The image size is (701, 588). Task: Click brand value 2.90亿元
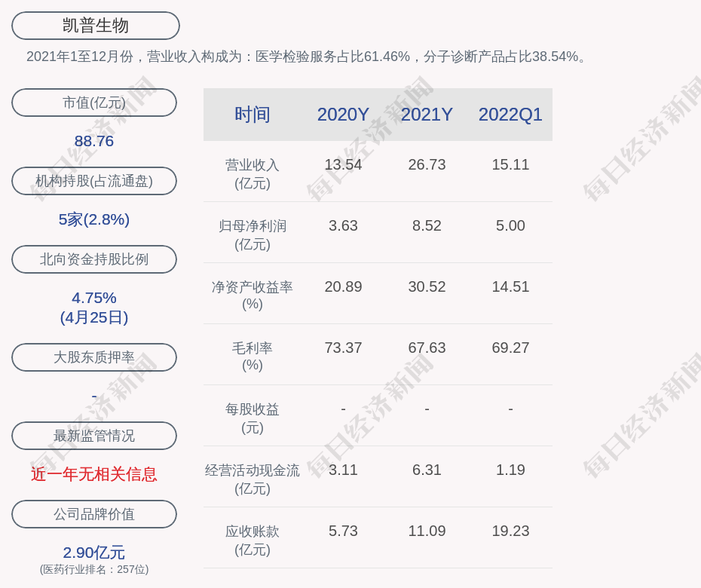pos(94,553)
